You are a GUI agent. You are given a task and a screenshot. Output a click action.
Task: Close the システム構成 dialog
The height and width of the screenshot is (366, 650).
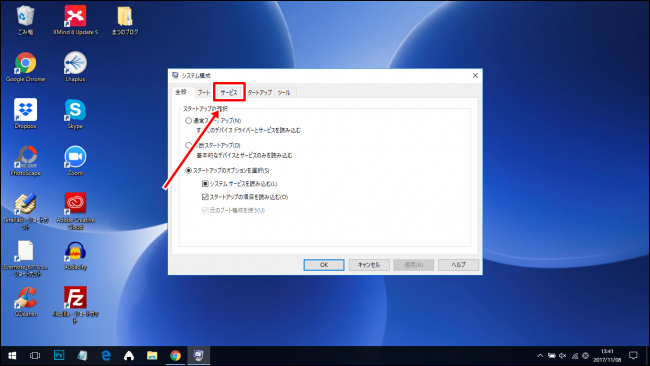tap(475, 75)
